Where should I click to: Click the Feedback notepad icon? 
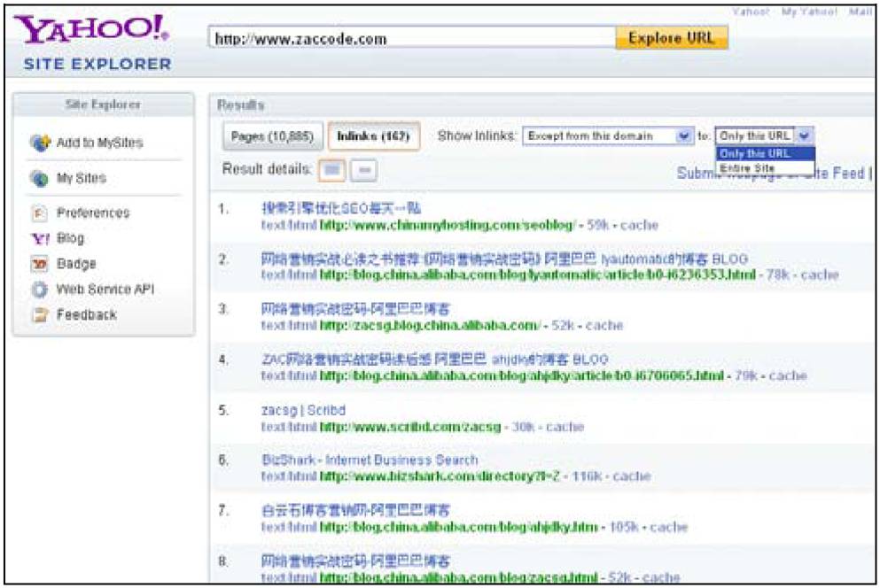click(39, 314)
